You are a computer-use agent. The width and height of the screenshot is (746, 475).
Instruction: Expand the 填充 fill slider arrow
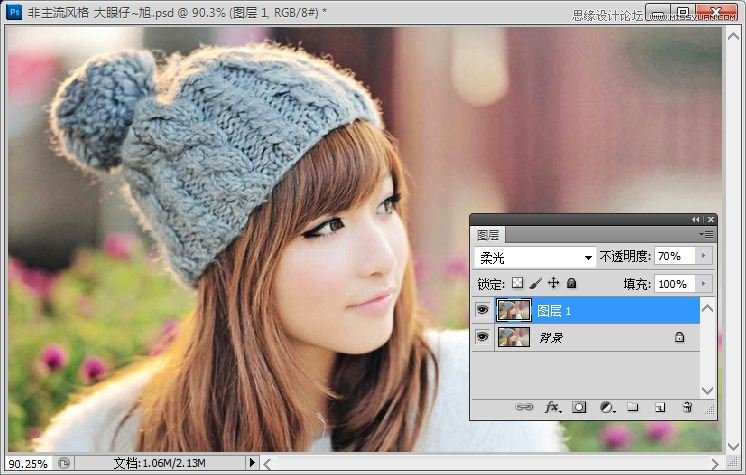tap(704, 284)
